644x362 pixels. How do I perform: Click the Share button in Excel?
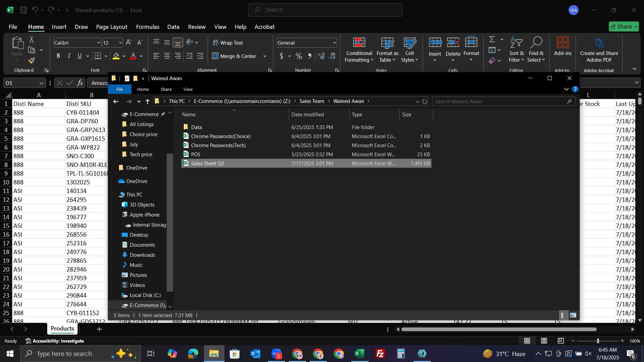click(624, 26)
